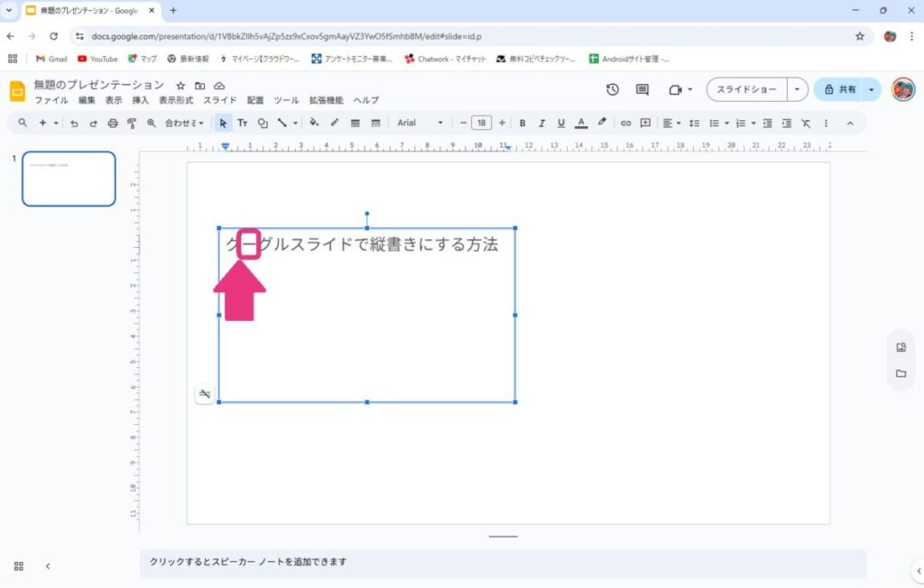Open the version history clock
This screenshot has width=924, height=588.
613,89
